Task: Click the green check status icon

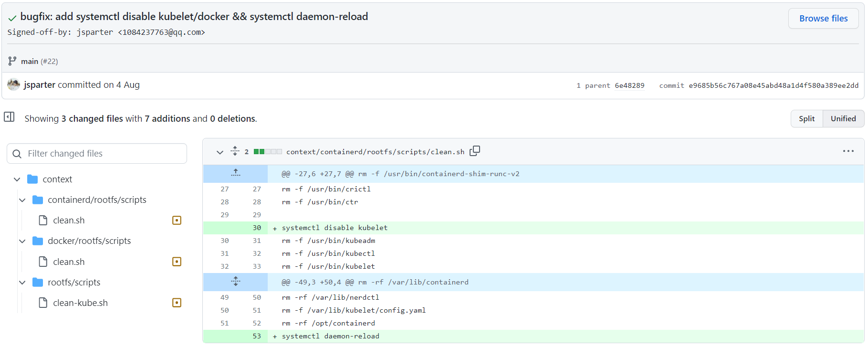Action: click(x=12, y=18)
